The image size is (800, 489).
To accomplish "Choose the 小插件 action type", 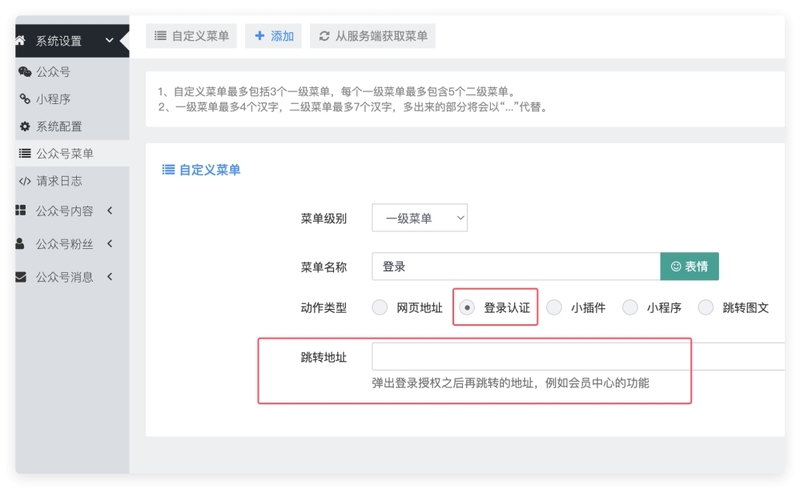I will point(554,308).
